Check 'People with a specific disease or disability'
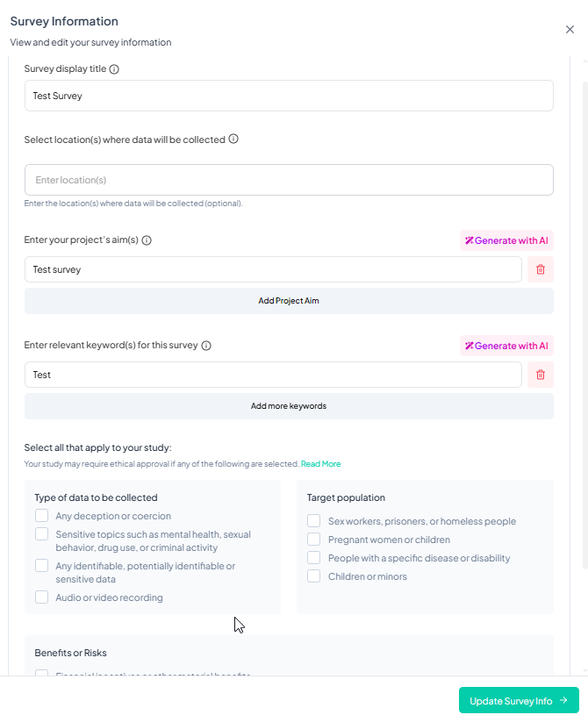Image resolution: width=588 pixels, height=722 pixels. (x=313, y=558)
